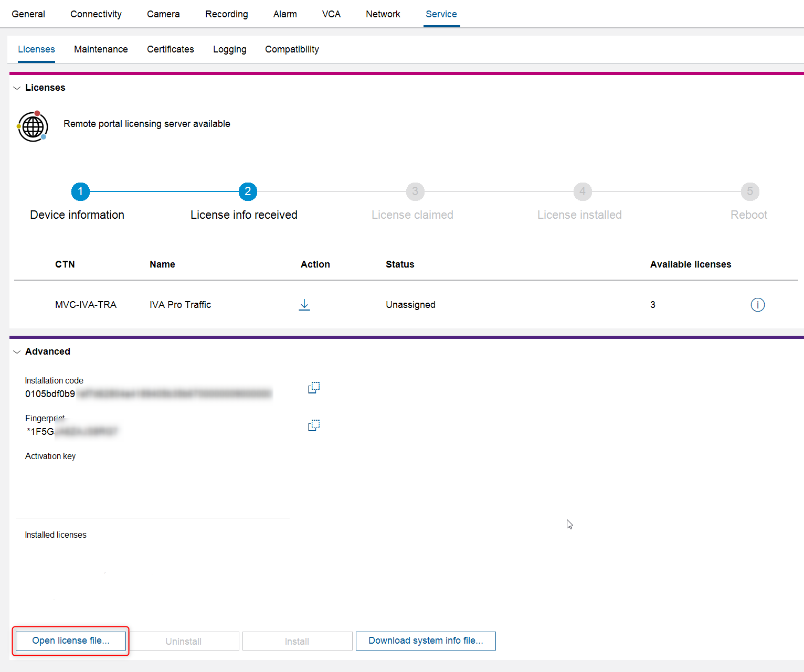Select step 3 License claimed circle
This screenshot has height=672, width=804.
(415, 191)
